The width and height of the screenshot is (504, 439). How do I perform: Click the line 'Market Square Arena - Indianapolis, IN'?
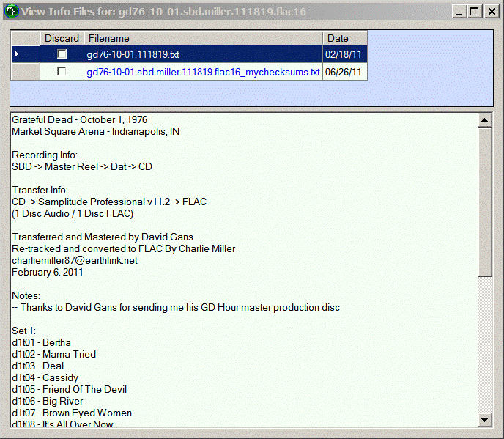95,131
